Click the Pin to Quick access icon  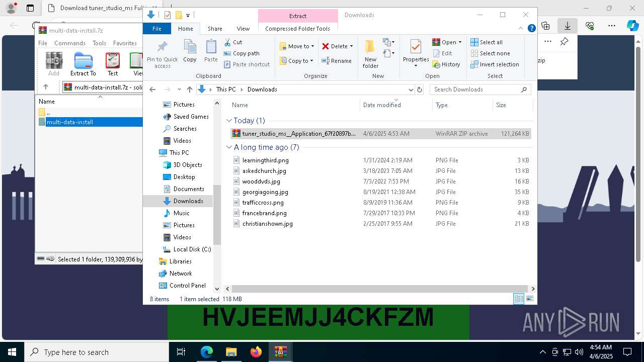162,47
